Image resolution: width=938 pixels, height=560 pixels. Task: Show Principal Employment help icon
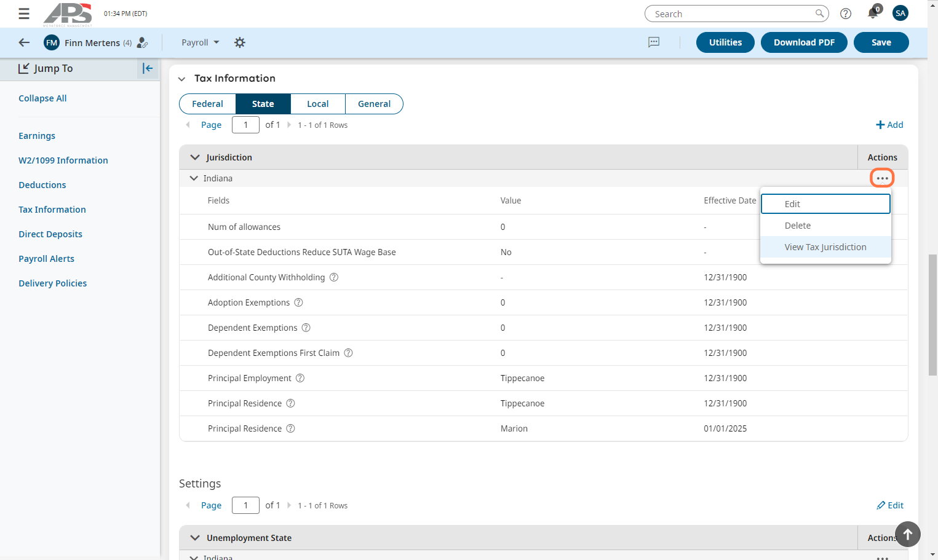click(300, 378)
